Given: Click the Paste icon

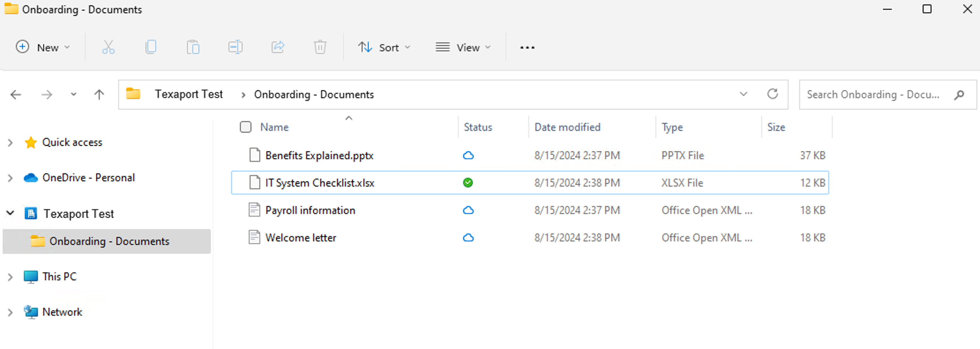Looking at the screenshot, I should pyautogui.click(x=193, y=47).
